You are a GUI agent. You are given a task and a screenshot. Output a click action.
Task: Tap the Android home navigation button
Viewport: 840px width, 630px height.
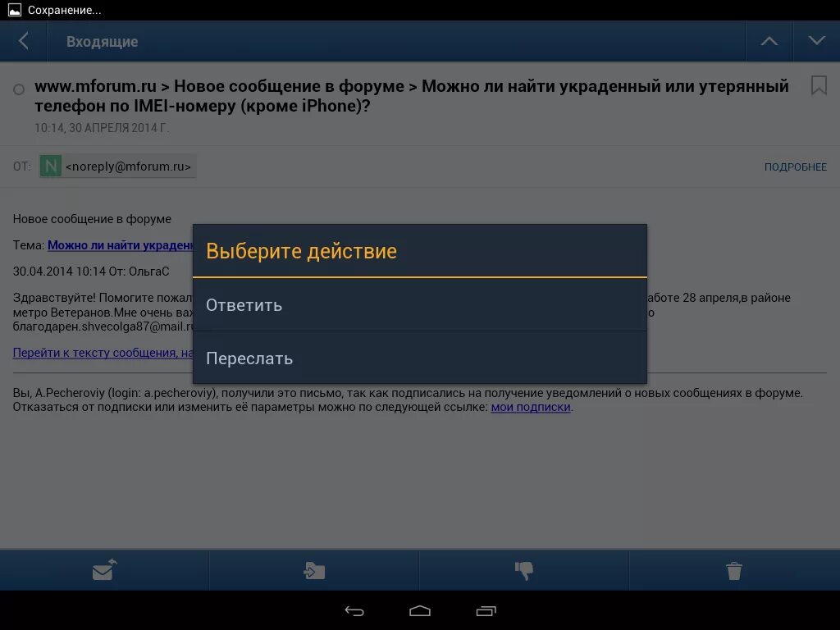[419, 610]
